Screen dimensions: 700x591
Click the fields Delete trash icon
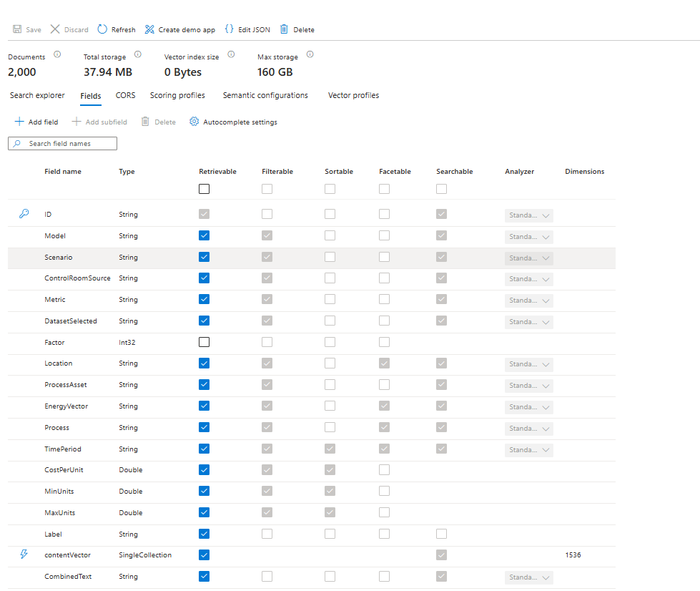[x=145, y=122]
